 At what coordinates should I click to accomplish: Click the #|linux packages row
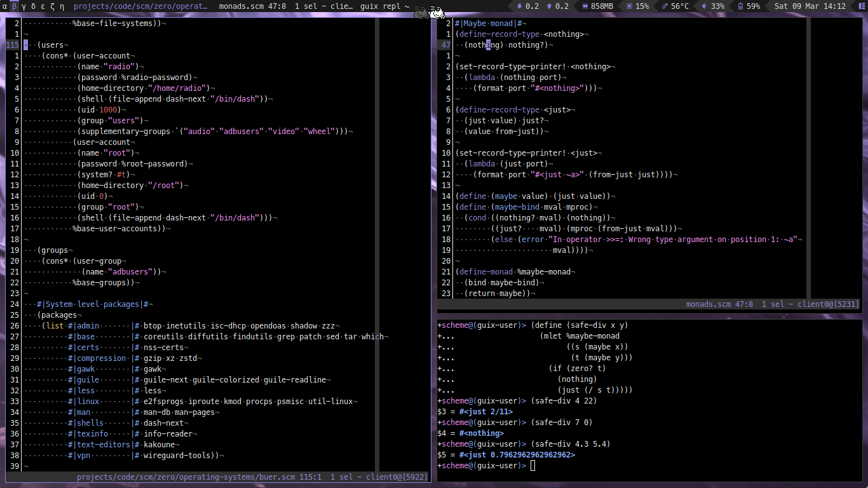210,402
